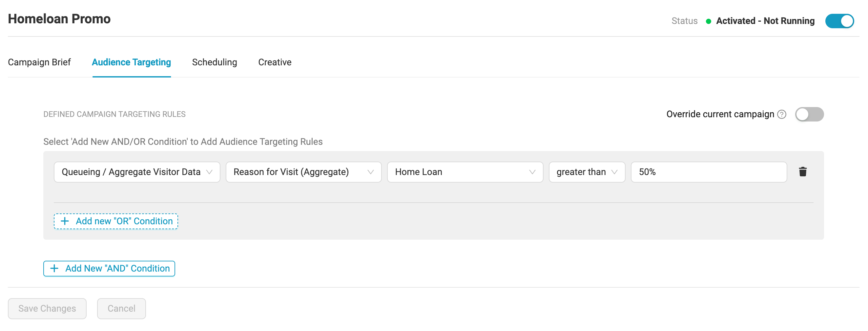Open the Home Loan dropdown
The image size is (868, 331).
point(465,172)
